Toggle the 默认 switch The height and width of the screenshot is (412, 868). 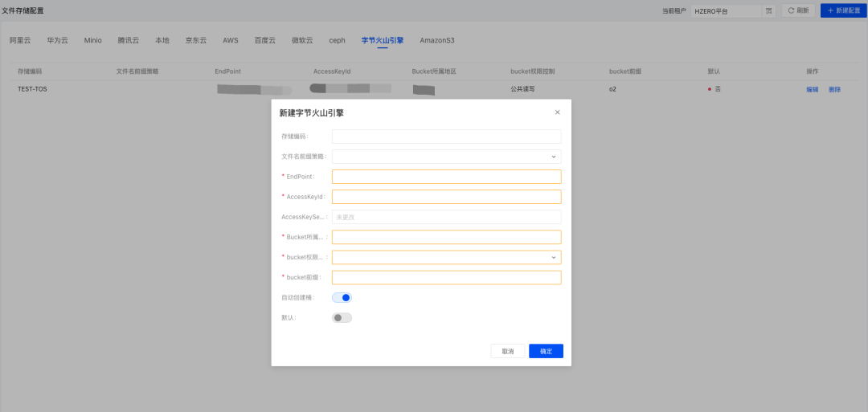coord(342,318)
